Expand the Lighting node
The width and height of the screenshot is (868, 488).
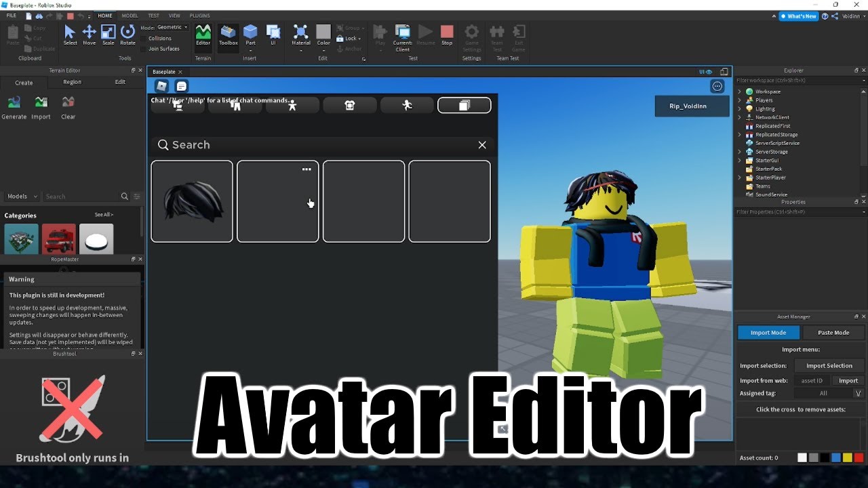tap(740, 108)
